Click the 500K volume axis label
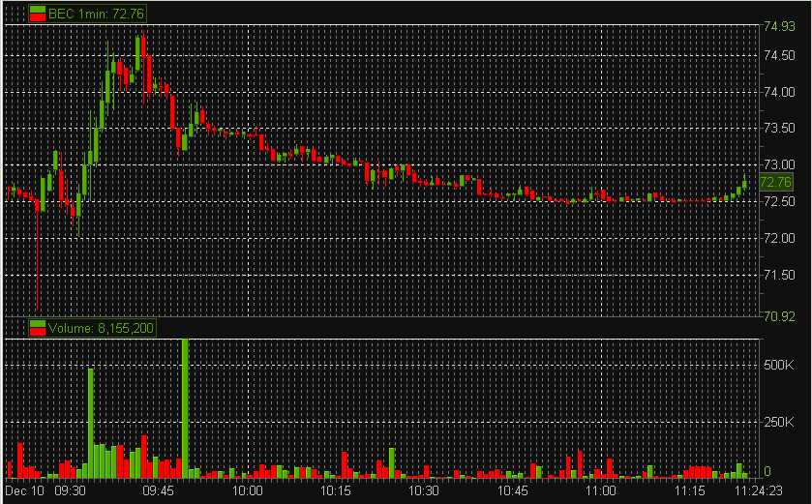This screenshot has width=812, height=504. pos(778,366)
